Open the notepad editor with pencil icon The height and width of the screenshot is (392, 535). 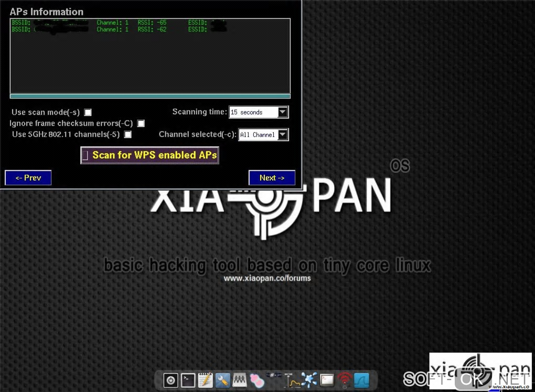[206, 380]
